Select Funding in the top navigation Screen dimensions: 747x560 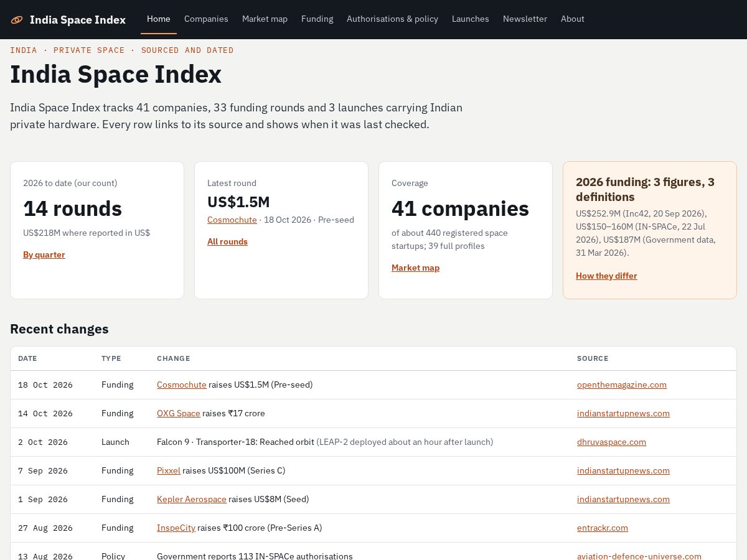(x=317, y=19)
